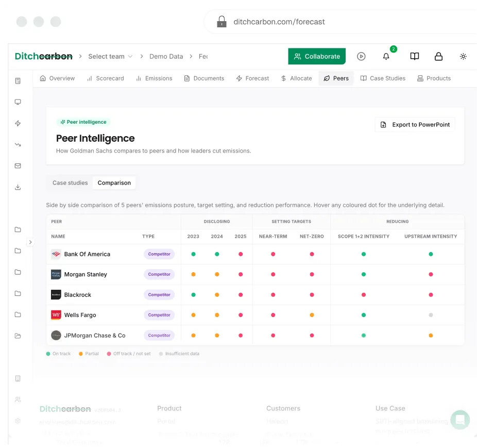This screenshot has height=448, width=477.
Task: Click Wells Fargo logo
Action: 56,315
